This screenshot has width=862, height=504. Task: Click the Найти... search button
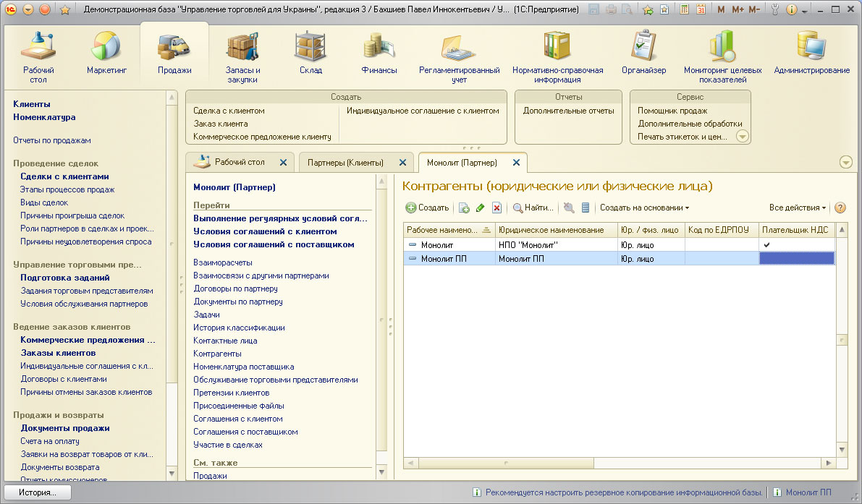coord(533,208)
